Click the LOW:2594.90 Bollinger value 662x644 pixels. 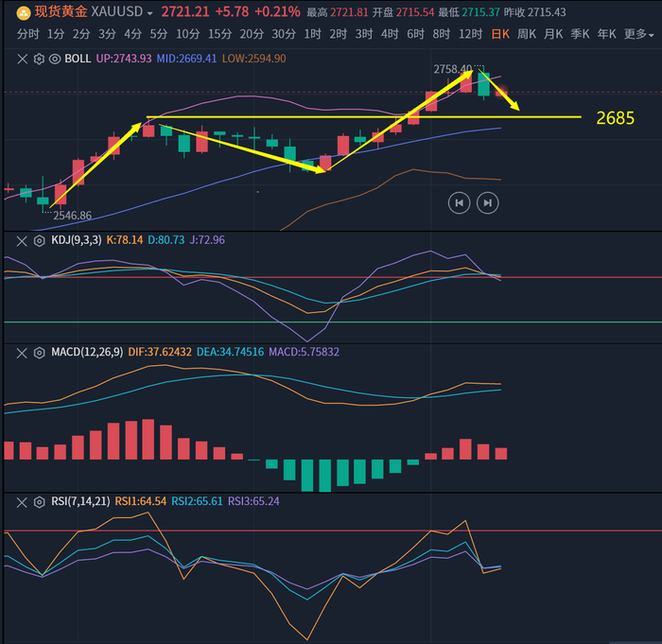(x=254, y=59)
